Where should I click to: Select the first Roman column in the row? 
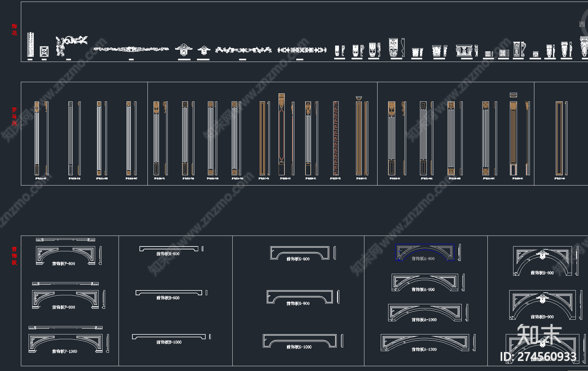(x=37, y=138)
